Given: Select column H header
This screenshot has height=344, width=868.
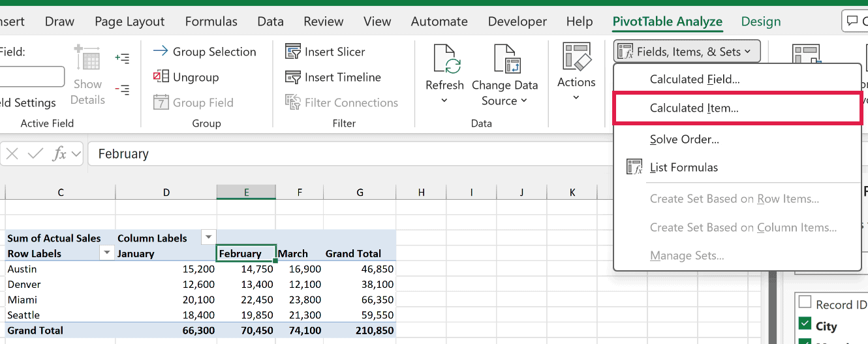Looking at the screenshot, I should [x=422, y=192].
